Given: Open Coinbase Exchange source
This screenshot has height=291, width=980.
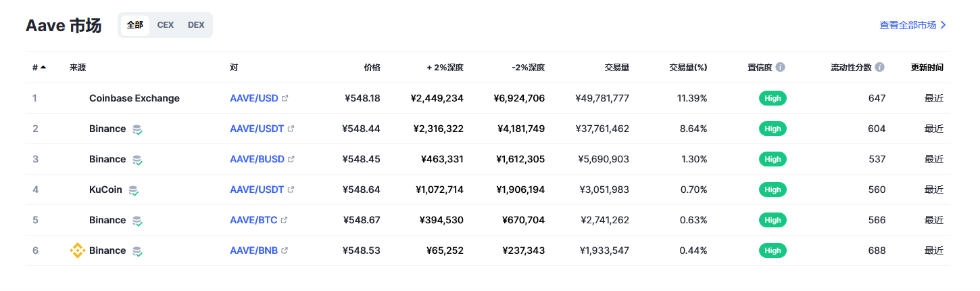Looking at the screenshot, I should pos(134,98).
